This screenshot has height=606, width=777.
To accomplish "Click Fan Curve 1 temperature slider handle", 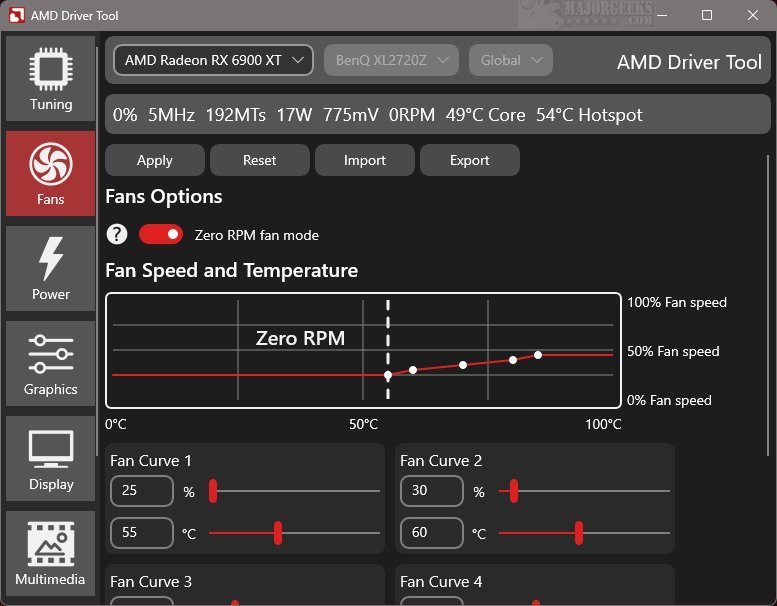I will click(278, 533).
